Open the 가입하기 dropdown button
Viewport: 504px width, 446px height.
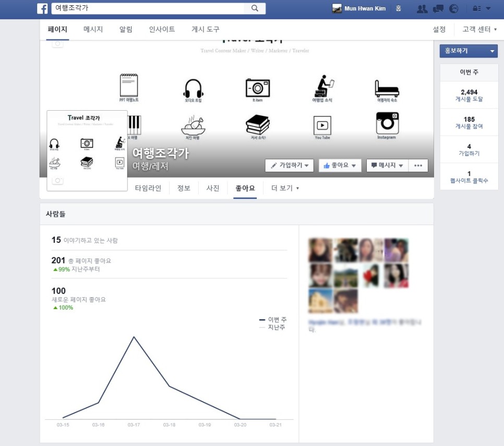289,166
